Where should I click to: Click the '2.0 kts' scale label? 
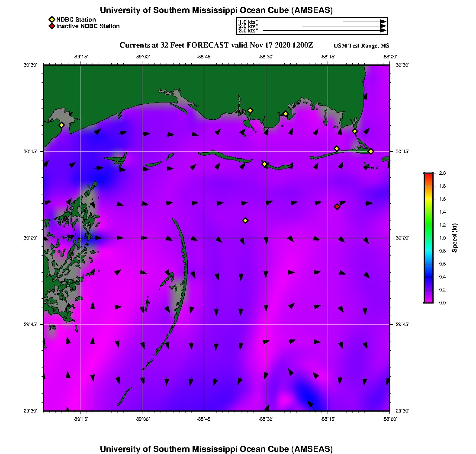click(248, 26)
